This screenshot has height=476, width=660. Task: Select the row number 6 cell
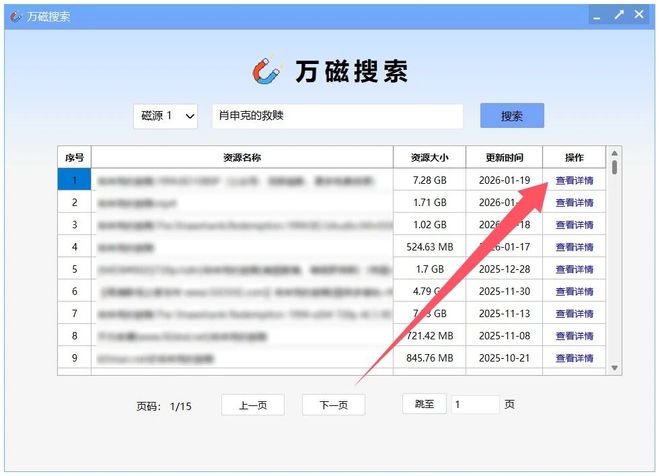tap(75, 291)
